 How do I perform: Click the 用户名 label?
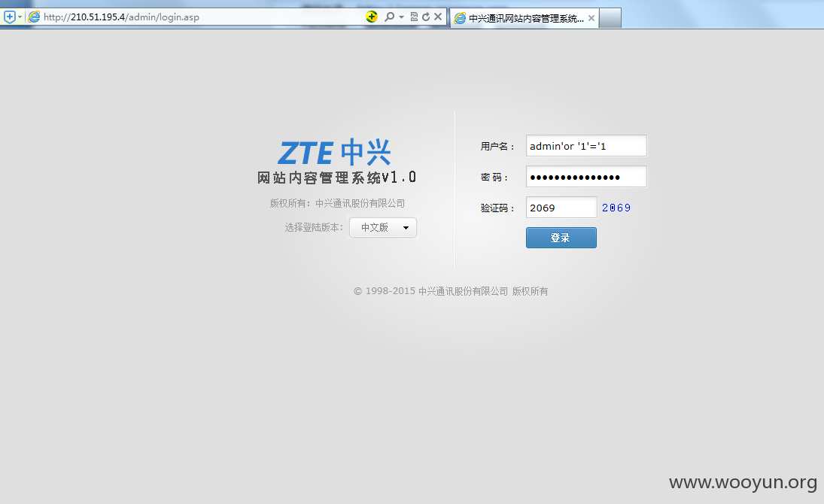coord(497,146)
